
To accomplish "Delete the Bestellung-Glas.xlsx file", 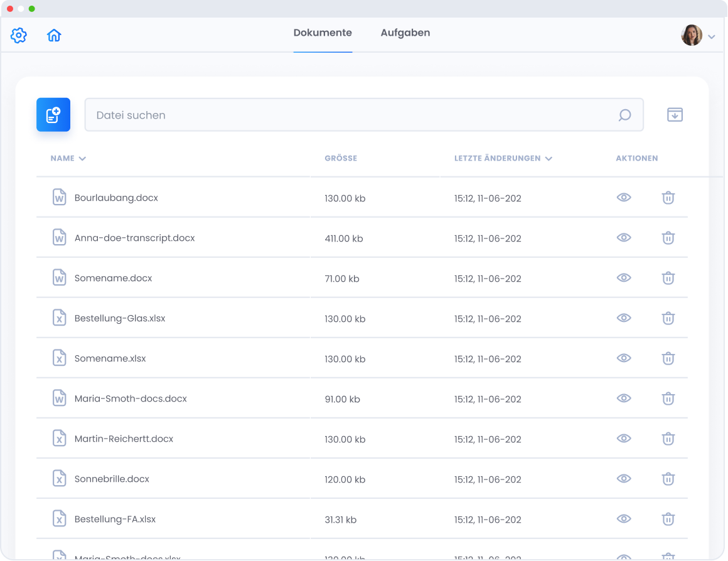I will point(668,318).
